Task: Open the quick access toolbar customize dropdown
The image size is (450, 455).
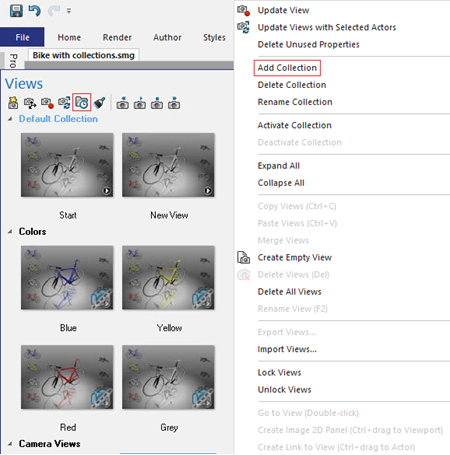Action: [x=69, y=11]
